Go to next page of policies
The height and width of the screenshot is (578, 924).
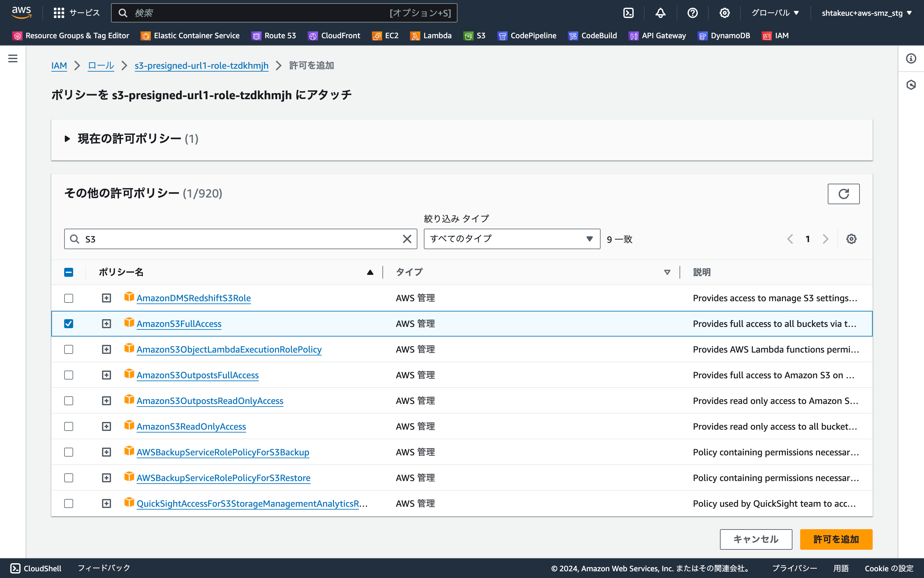(825, 239)
